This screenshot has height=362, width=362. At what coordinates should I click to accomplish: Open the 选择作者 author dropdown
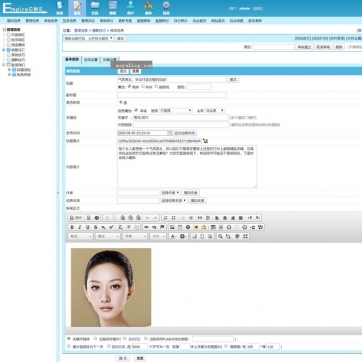click(x=170, y=193)
